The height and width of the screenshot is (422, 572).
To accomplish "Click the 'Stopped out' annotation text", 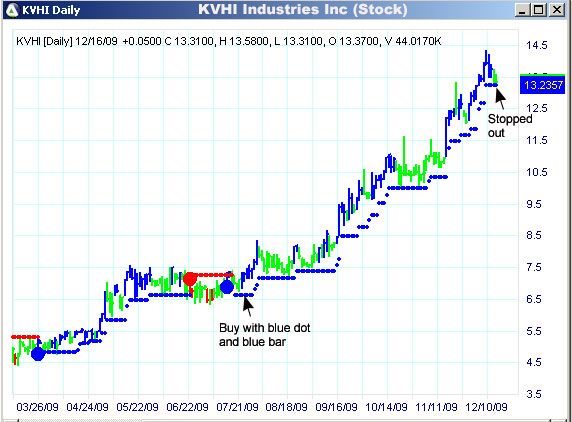I will 510,126.
